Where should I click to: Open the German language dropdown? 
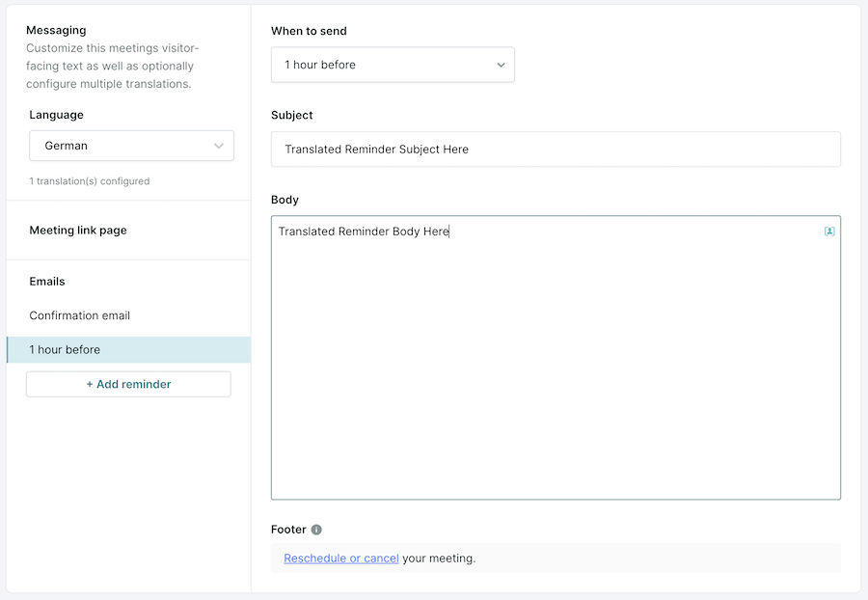[132, 146]
